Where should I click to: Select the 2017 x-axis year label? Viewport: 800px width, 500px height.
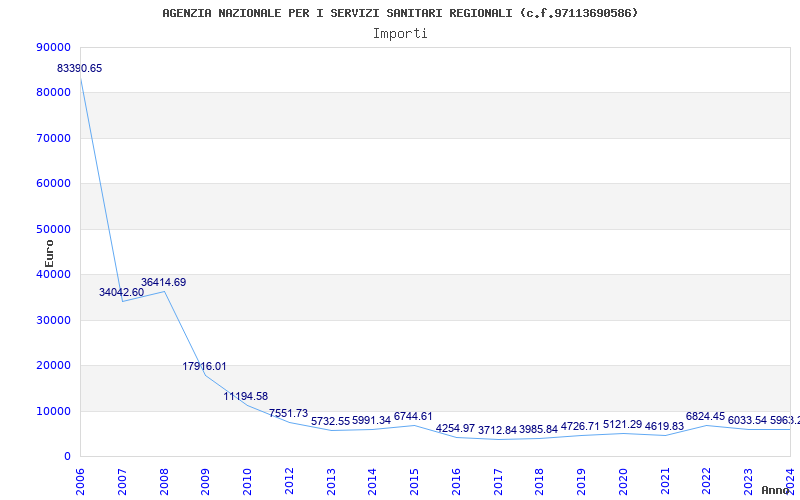[498, 482]
